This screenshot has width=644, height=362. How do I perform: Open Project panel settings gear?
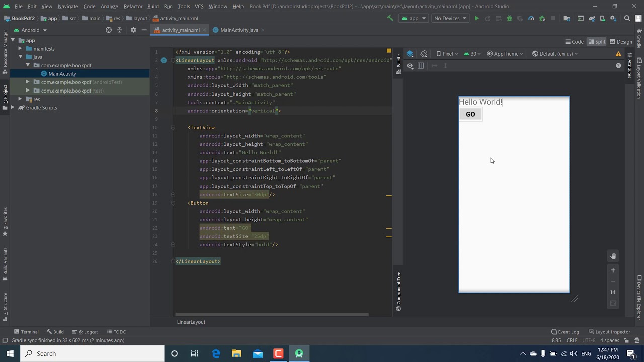(133, 30)
